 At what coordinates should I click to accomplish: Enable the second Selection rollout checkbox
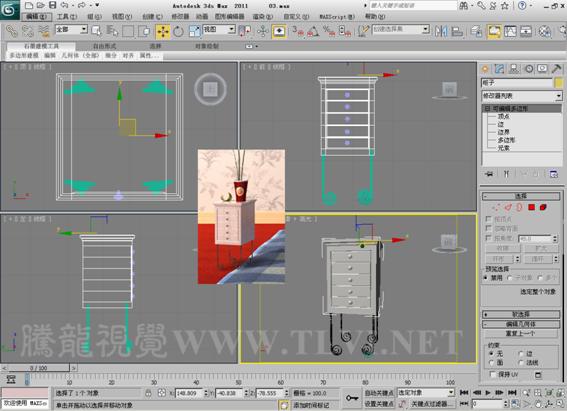pyautogui.click(x=489, y=228)
